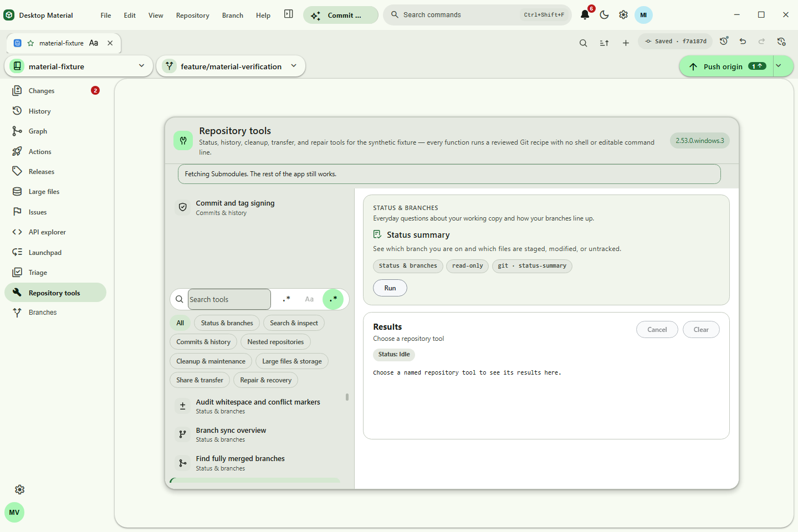Filter by Repair & recovery chip

coord(266,380)
